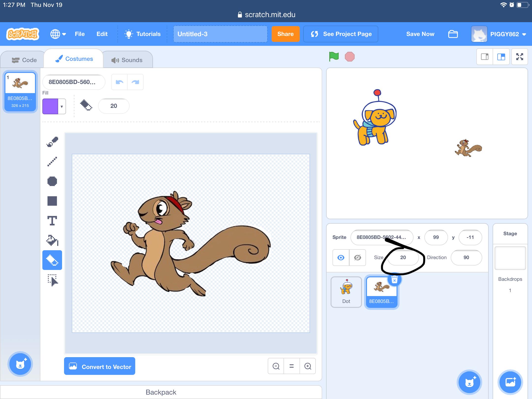Image resolution: width=532 pixels, height=399 pixels.
Task: Show the sprite using eye icon
Action: click(x=341, y=258)
